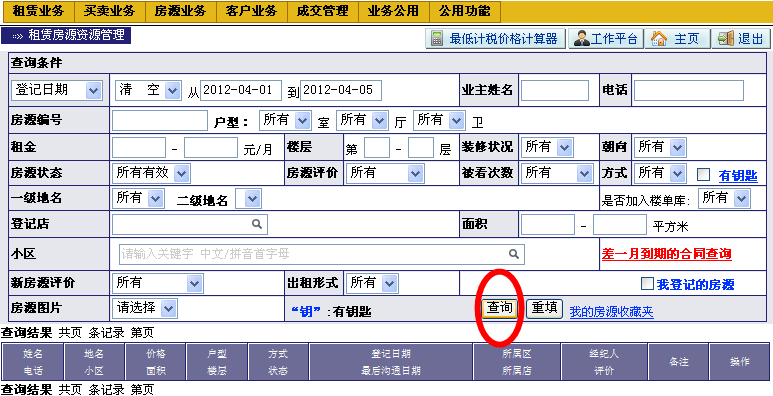773x396 pixels.
Task: Toggle the 有钥匙 checkbox
Action: tap(703, 175)
